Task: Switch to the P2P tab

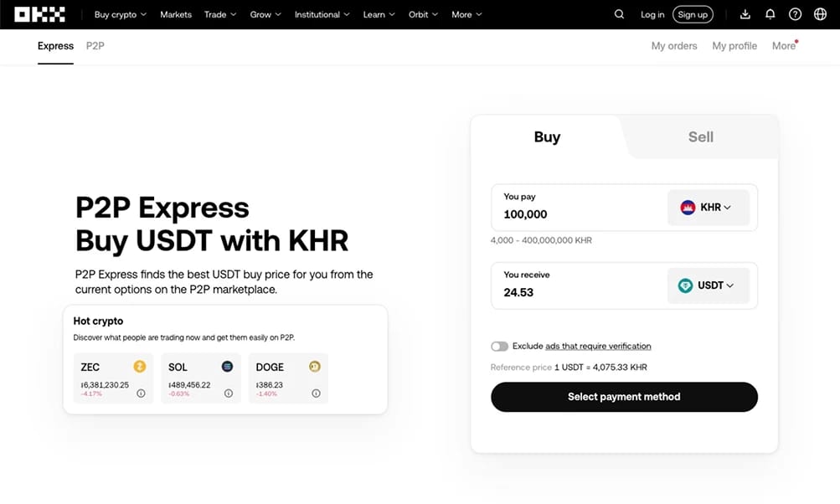Action: [x=95, y=46]
